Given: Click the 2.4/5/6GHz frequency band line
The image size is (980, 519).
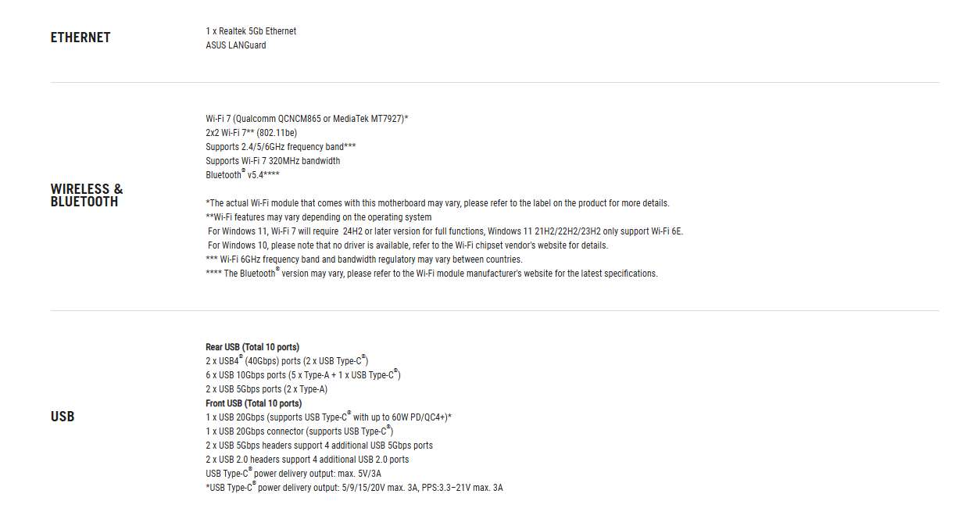Looking at the screenshot, I should coord(281,147).
